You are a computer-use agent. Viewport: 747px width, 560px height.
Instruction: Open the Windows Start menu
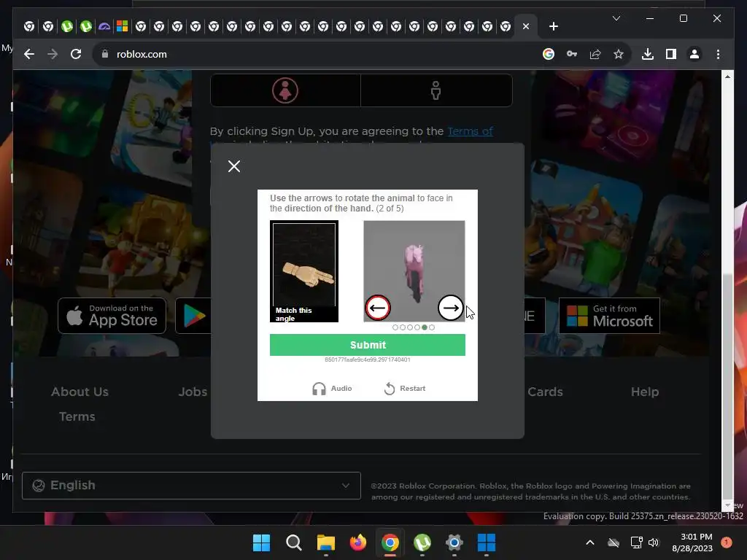click(x=261, y=542)
